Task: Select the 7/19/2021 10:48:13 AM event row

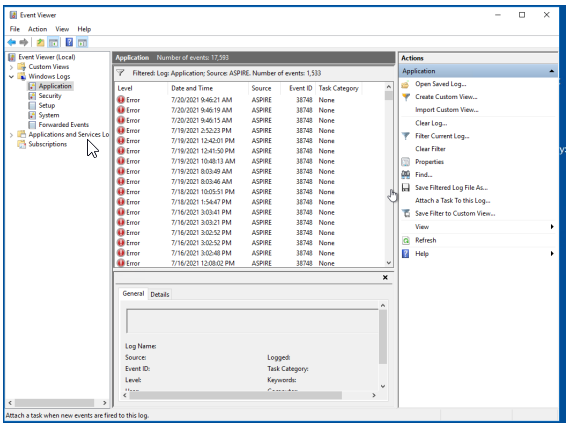Action: [x=249, y=161]
